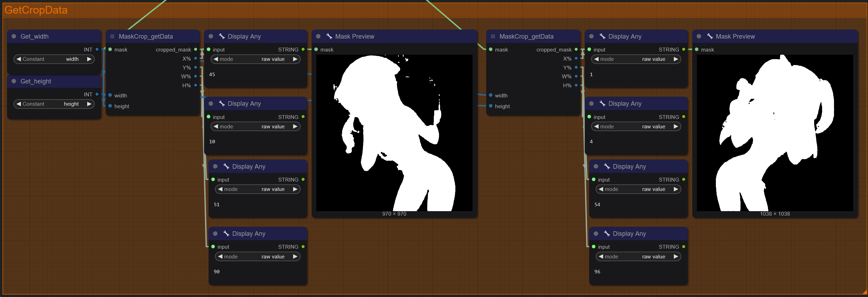The image size is (868, 297).
Task: Click the wrench icon on the 1038 × 1038 Mask Preview node
Action: click(710, 36)
